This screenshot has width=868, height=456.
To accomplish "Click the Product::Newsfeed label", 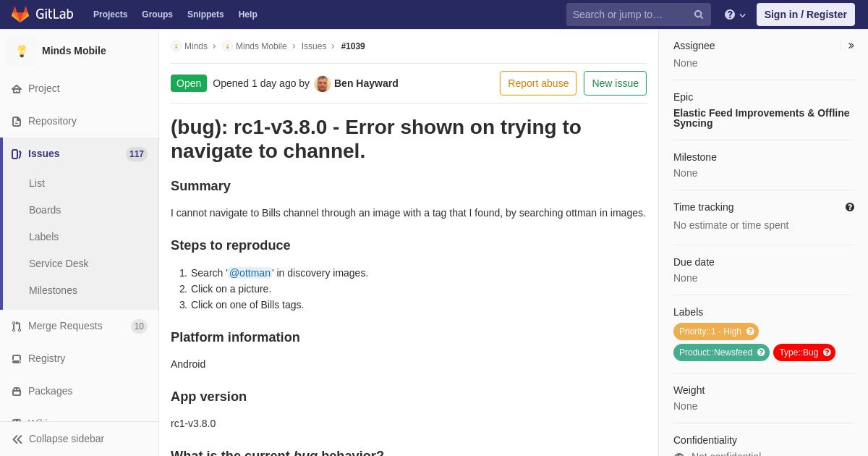I will coord(715,352).
